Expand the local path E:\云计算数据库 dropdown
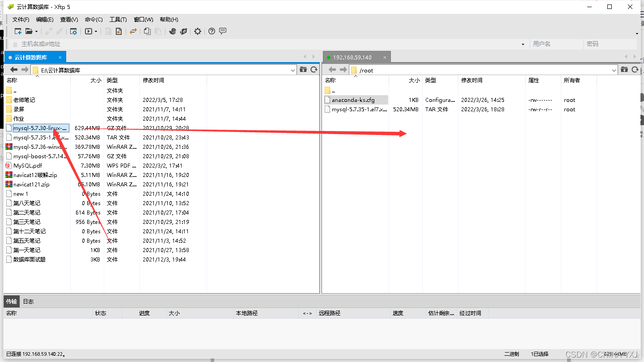 pos(293,70)
